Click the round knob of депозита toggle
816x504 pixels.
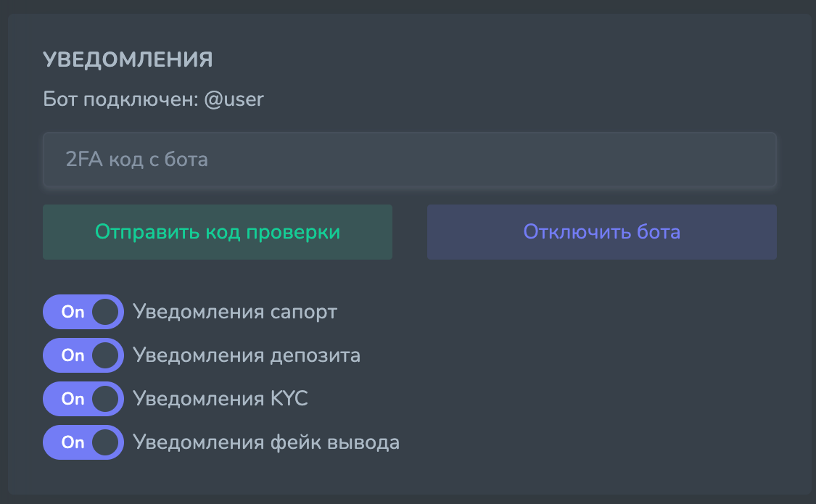pyautogui.click(x=105, y=355)
